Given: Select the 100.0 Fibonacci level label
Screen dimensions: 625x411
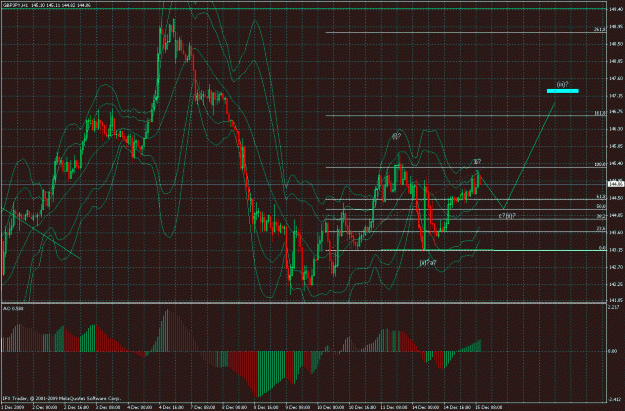Looking at the screenshot, I should [599, 164].
